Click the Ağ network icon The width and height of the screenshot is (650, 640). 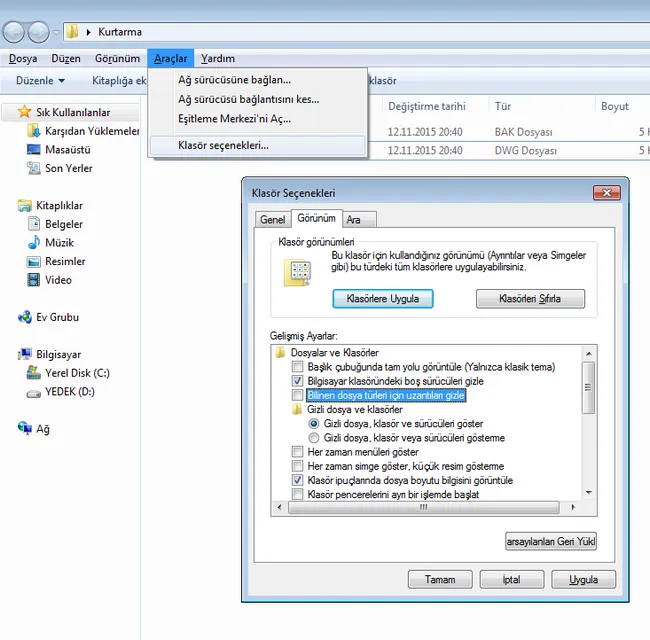pos(25,429)
